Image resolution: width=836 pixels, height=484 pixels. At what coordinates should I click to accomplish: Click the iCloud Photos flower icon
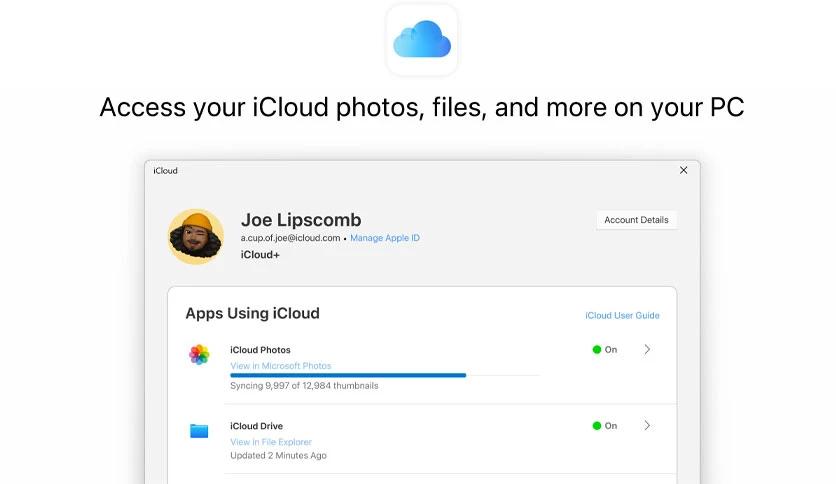199,354
